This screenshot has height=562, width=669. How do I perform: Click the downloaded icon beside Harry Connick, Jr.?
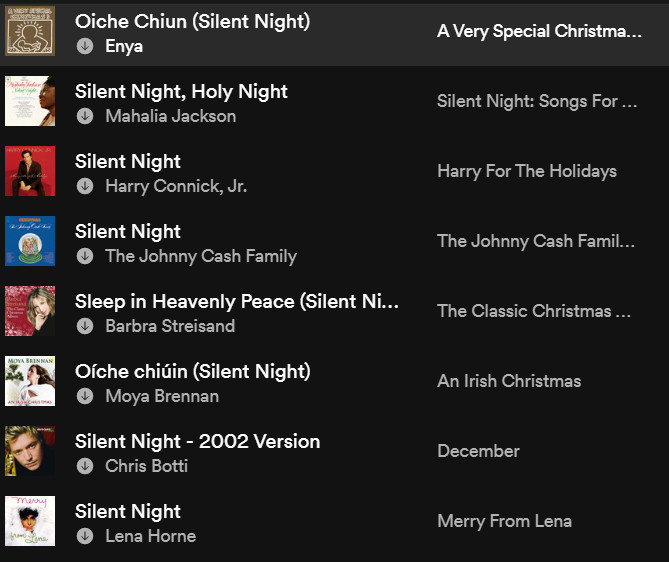(x=85, y=186)
